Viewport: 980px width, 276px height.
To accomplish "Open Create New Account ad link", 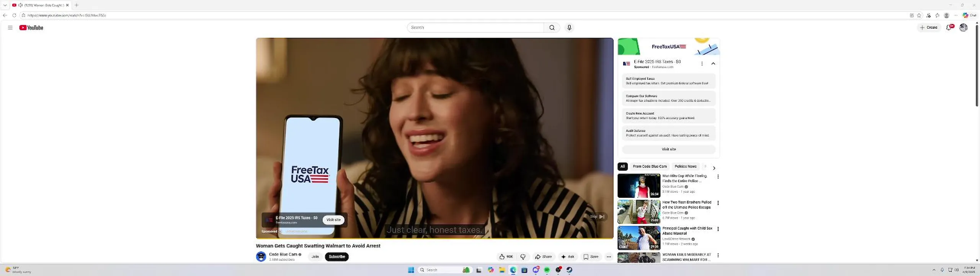I will point(669,116).
